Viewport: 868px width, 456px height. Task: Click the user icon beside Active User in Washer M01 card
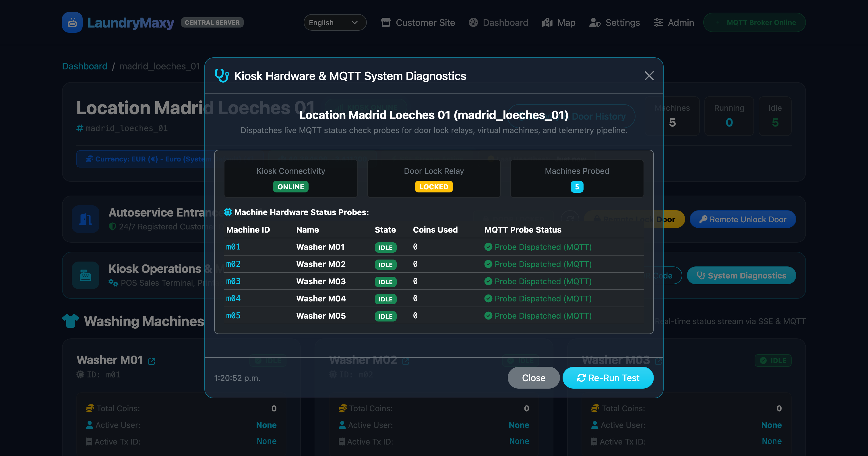[x=89, y=425]
